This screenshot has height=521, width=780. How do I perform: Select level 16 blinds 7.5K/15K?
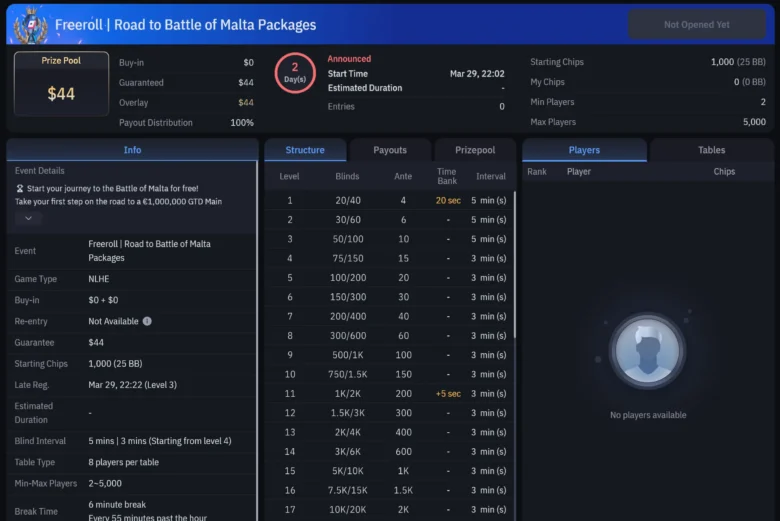(x=348, y=490)
